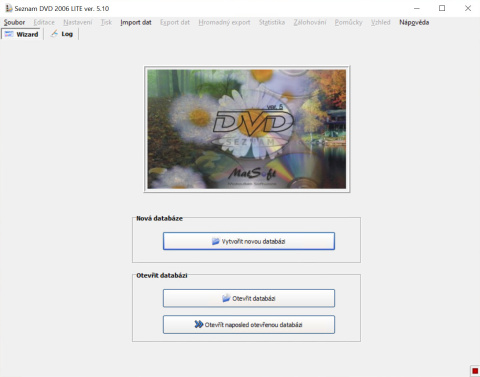
Task: Click double-arrow icon on last opened database button
Action: (x=199, y=324)
